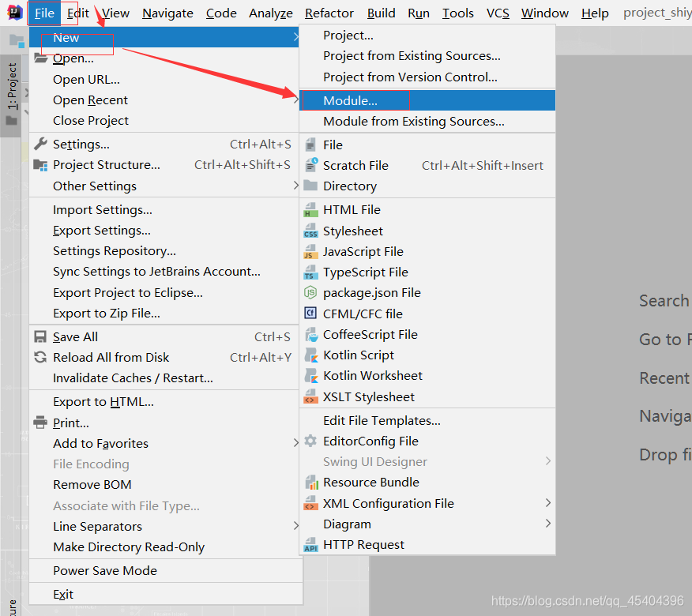Click the Directory folder icon
Viewport: 692px width, 616px height.
click(310, 186)
